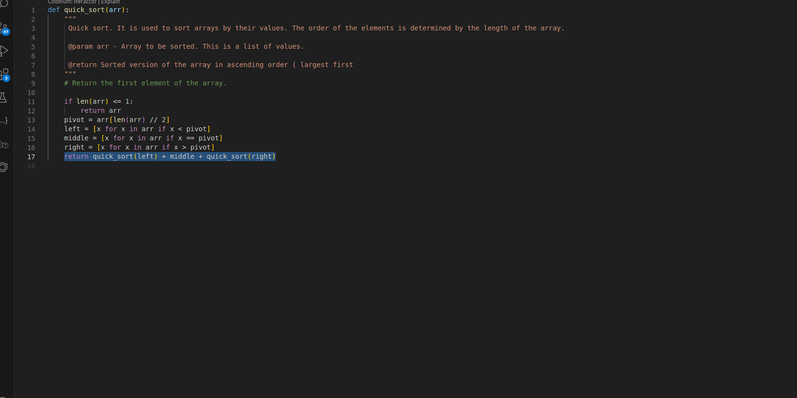Open Source Control with the 47 badge
The height and width of the screenshot is (398, 797).
4,28
